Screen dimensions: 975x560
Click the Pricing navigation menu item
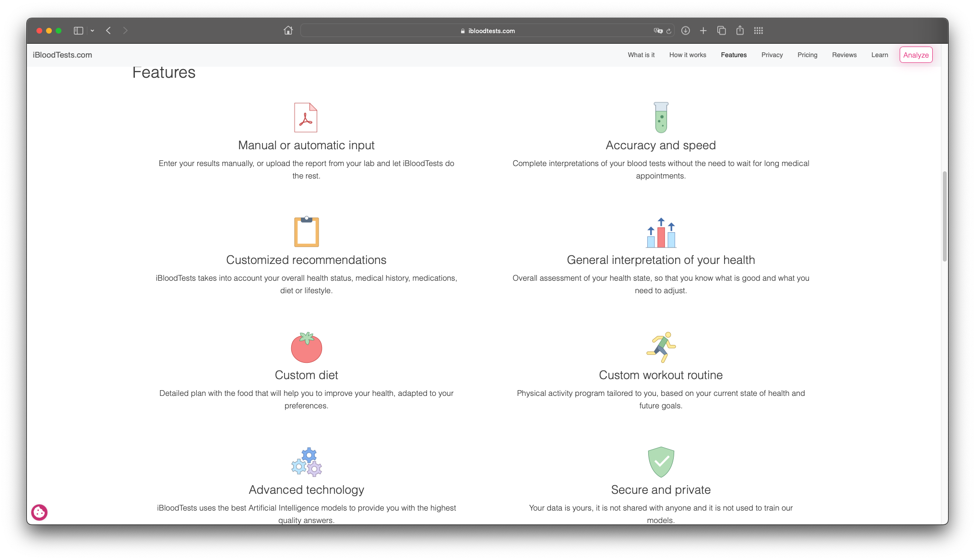point(807,54)
